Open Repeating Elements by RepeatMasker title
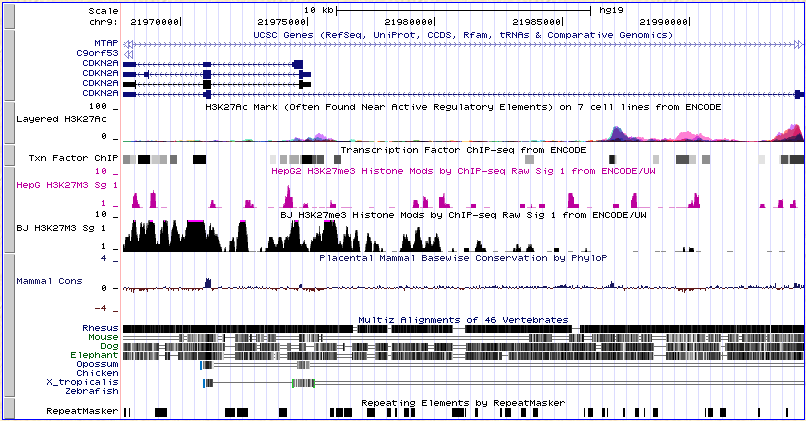Image resolution: width=806 pixels, height=421 pixels. [x=462, y=403]
